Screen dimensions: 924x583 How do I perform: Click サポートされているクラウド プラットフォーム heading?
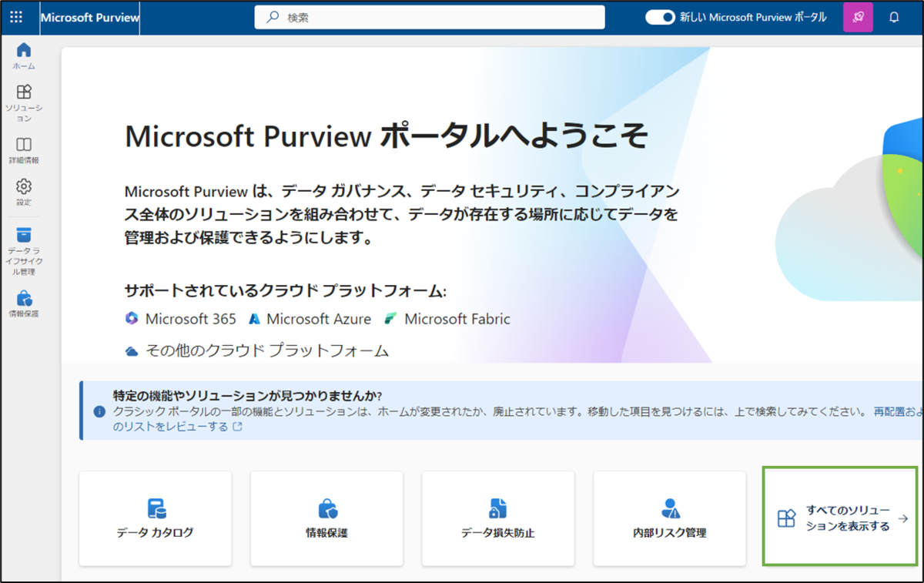point(286,290)
